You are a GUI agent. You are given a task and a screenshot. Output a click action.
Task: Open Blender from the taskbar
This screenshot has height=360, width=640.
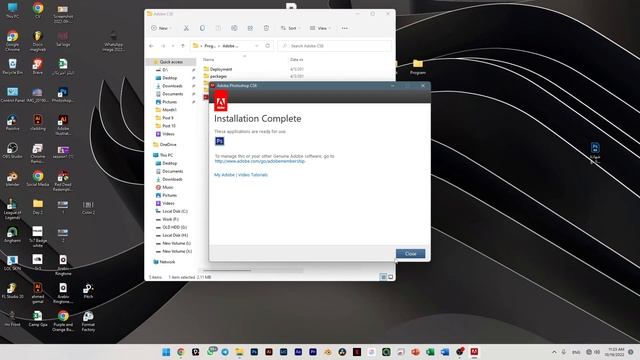click(328, 352)
